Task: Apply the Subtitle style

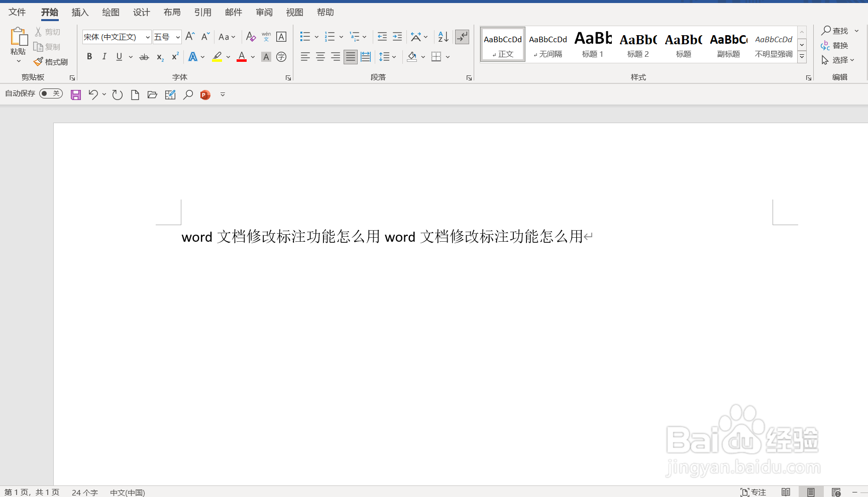Action: click(x=728, y=45)
